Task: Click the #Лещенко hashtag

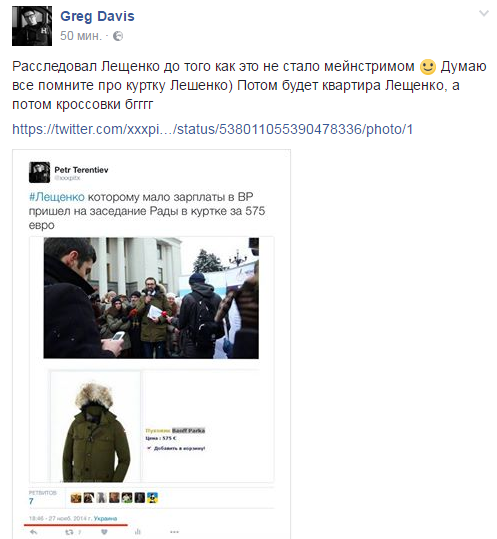Action: 57,197
